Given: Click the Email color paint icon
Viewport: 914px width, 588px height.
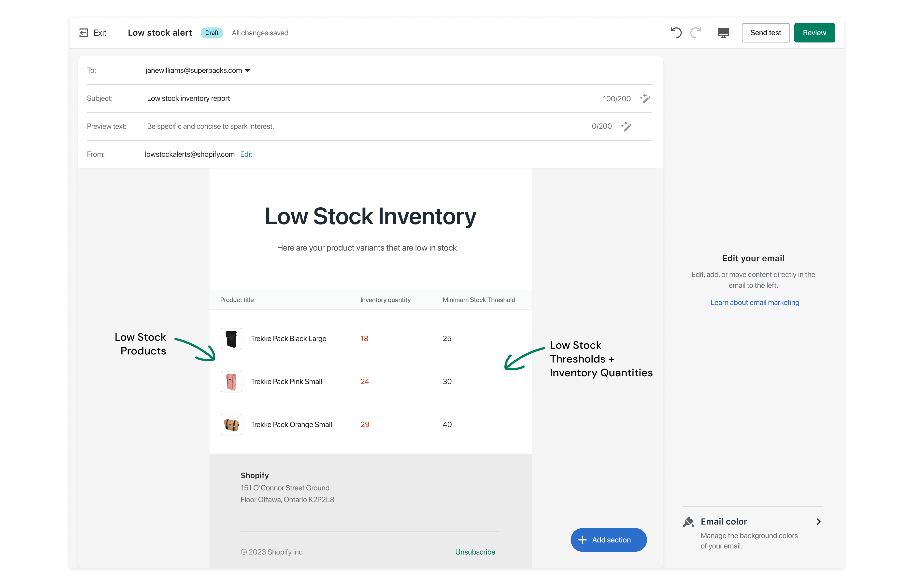Looking at the screenshot, I should pos(688,522).
